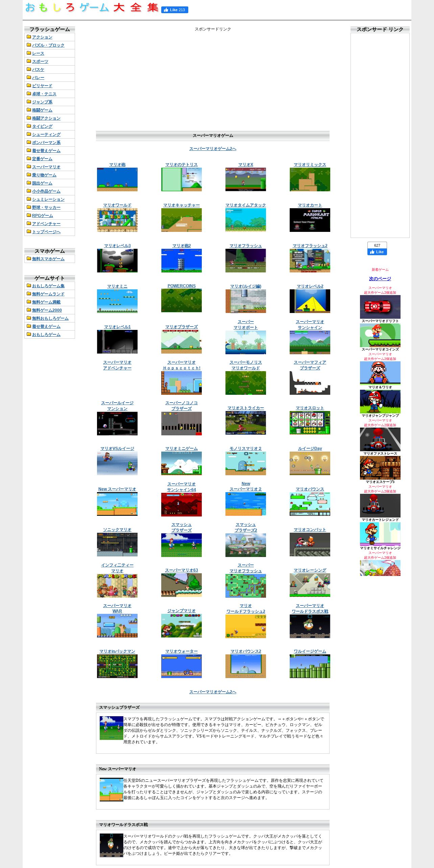Click top スーパーマリオゲーム2へ link
The height and width of the screenshot is (868, 434).
(213, 149)
